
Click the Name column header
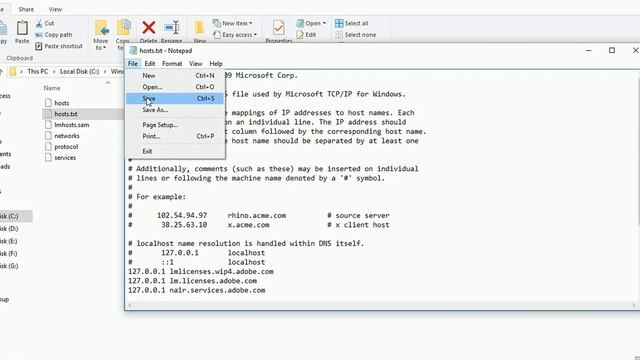(52, 88)
